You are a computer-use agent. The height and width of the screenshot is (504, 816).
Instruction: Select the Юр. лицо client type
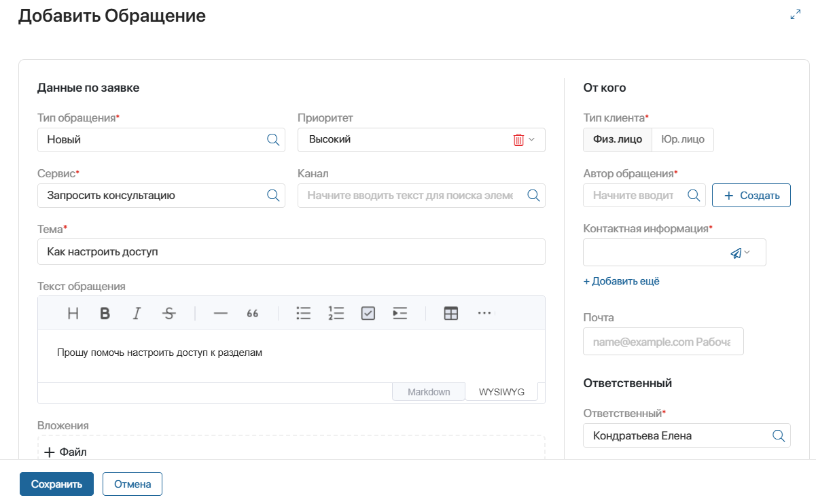click(683, 140)
